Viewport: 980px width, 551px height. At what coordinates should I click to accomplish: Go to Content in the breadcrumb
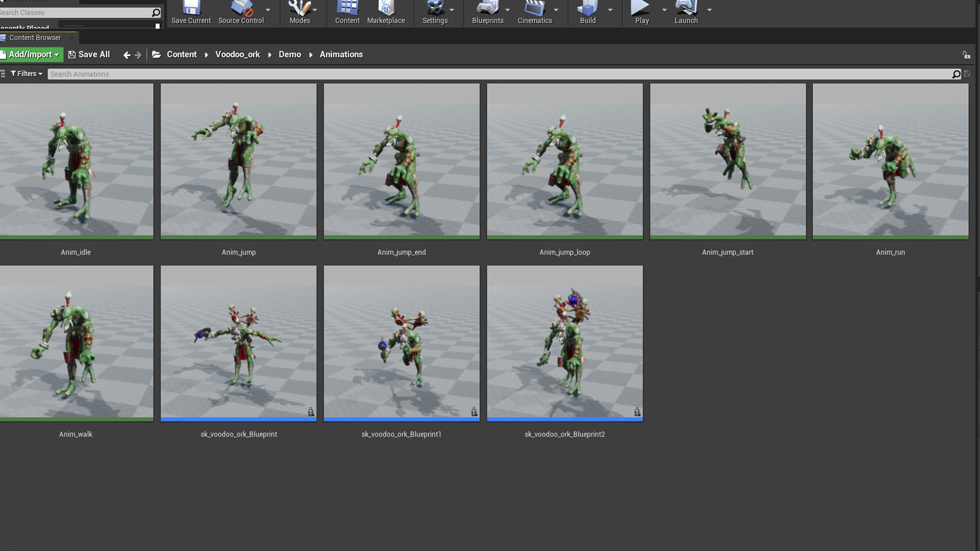click(x=182, y=55)
